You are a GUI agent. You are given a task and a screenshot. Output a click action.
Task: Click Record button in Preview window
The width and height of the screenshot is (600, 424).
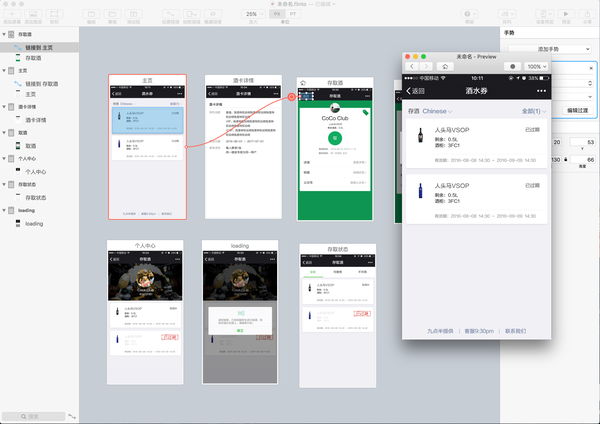[x=512, y=67]
